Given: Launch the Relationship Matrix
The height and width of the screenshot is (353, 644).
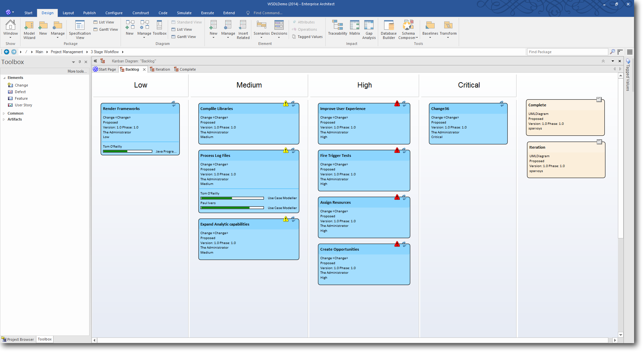Looking at the screenshot, I should pos(354,30).
